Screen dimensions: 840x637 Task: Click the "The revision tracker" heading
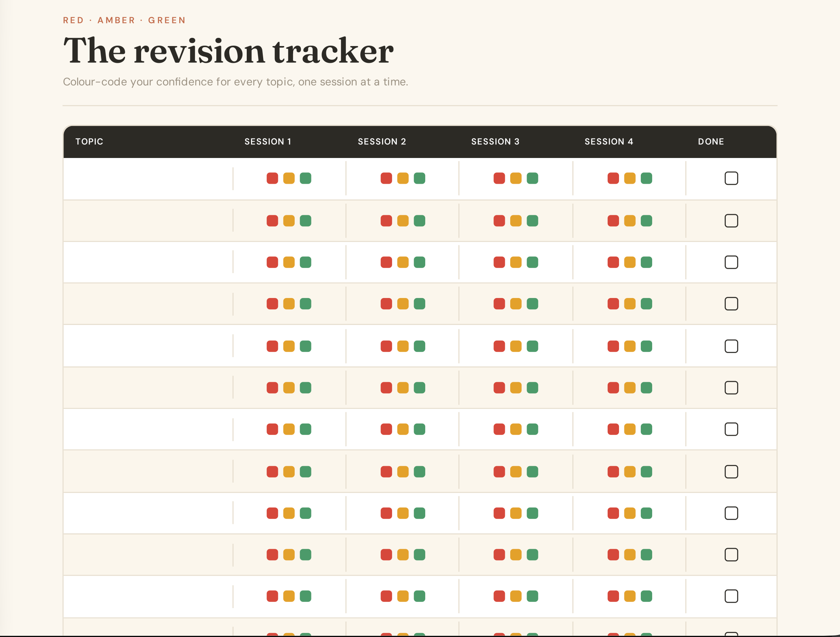[228, 51]
